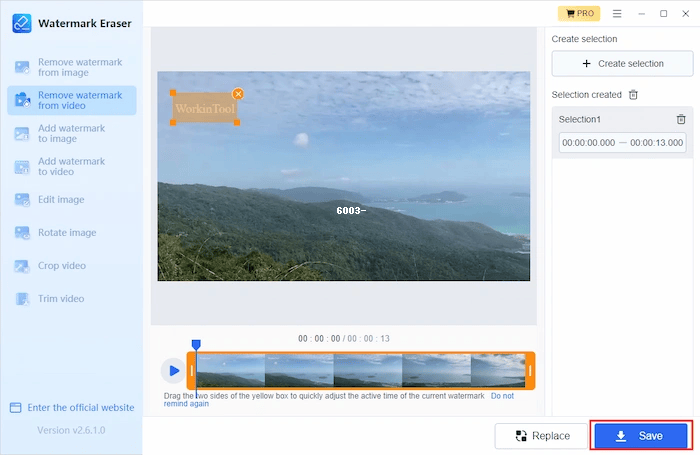Open Remove watermark from image
Viewport: 700px width, 455px height.
pos(71,67)
